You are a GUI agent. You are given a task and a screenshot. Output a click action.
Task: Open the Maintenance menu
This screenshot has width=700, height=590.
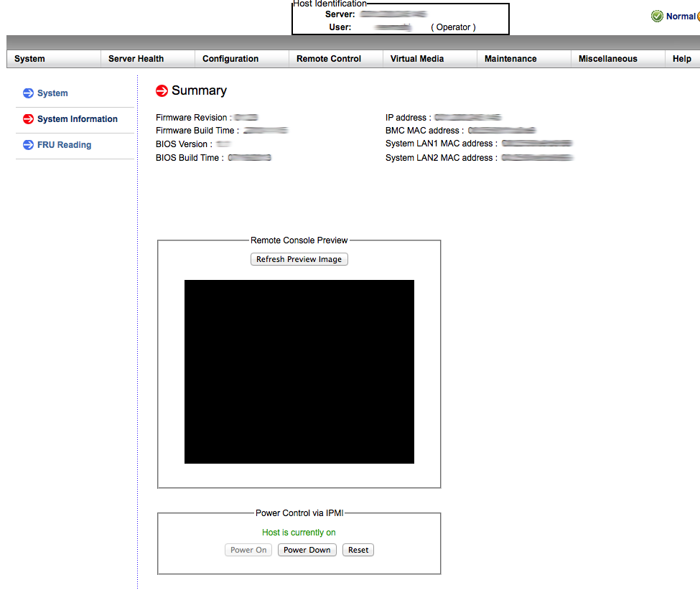tap(510, 59)
